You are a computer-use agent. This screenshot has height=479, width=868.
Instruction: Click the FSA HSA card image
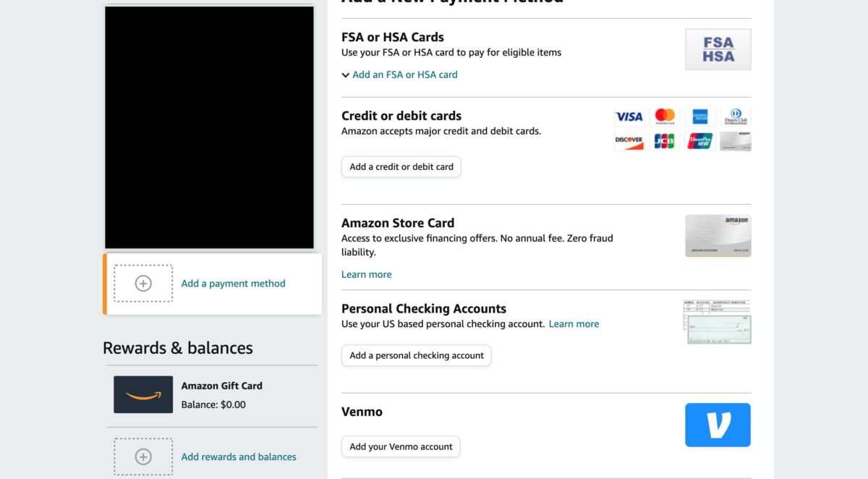[718, 49]
